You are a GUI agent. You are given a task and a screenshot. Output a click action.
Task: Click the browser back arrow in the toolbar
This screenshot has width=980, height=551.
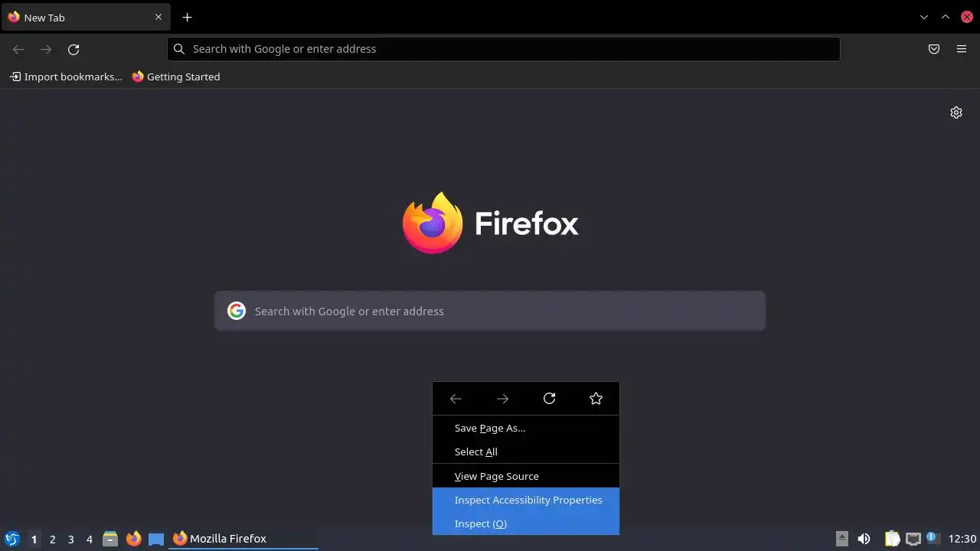point(18,49)
